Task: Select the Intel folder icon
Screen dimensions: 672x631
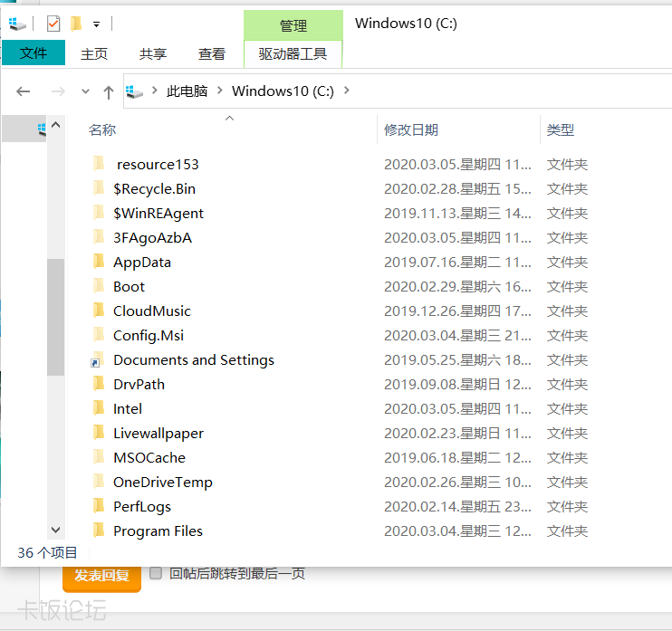Action: (x=99, y=407)
